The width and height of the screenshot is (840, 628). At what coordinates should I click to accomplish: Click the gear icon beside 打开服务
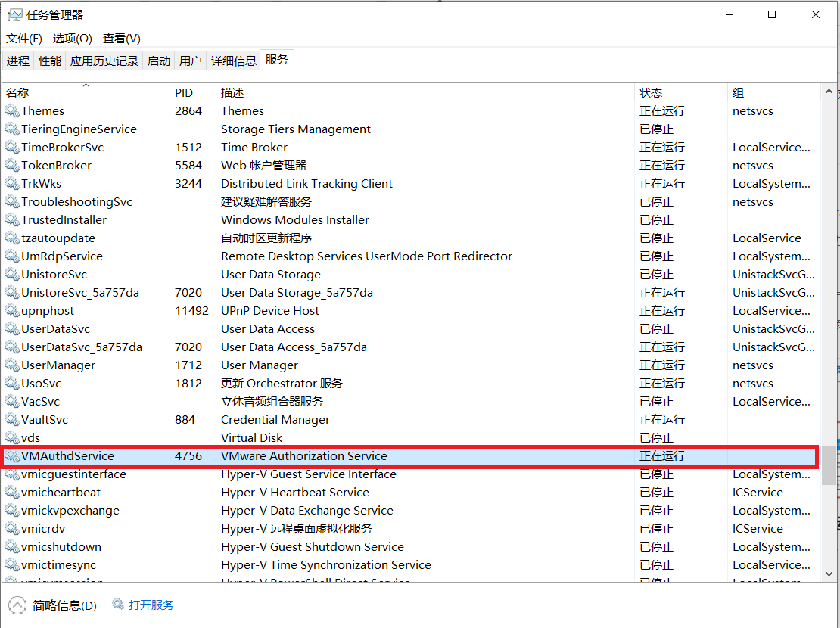117,605
